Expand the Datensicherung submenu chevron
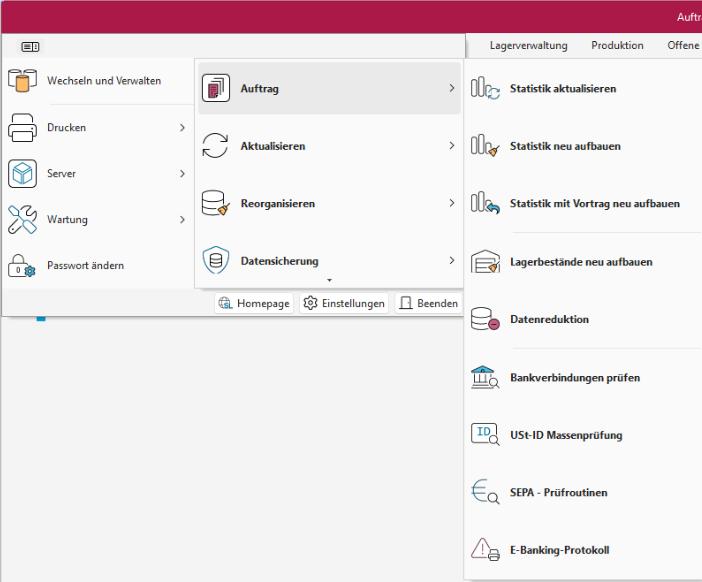Viewport: 702px width, 582px height. pos(452,260)
